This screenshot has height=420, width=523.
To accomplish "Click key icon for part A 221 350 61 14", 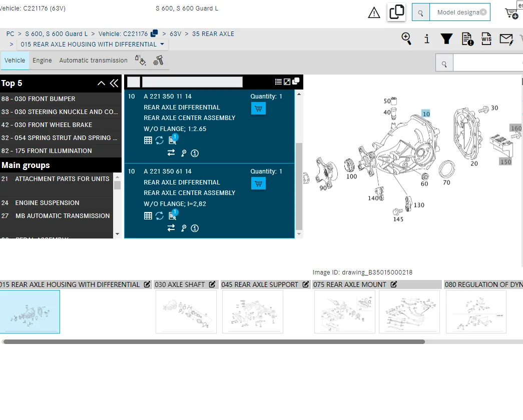I will (184, 228).
